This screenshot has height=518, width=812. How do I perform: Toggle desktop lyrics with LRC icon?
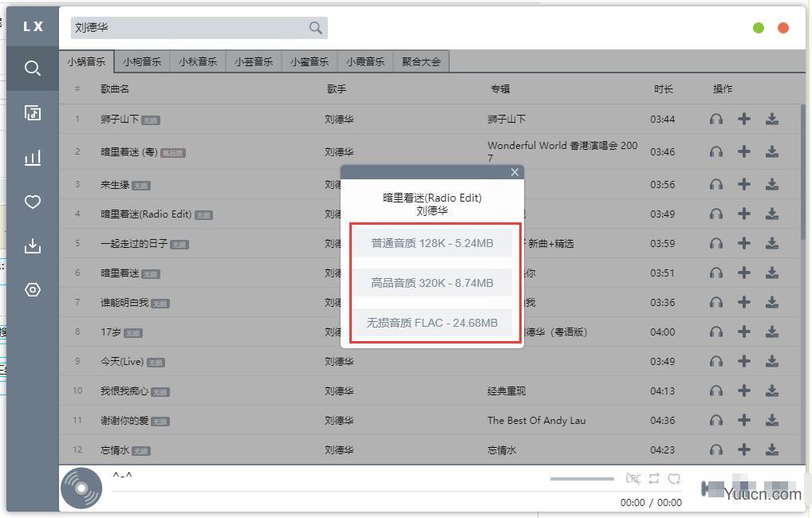[633, 478]
